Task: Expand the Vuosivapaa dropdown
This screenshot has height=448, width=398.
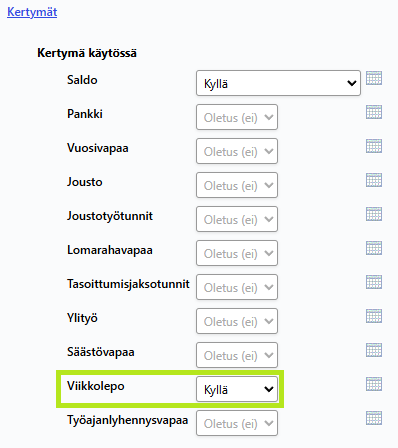Action: pyautogui.click(x=237, y=151)
